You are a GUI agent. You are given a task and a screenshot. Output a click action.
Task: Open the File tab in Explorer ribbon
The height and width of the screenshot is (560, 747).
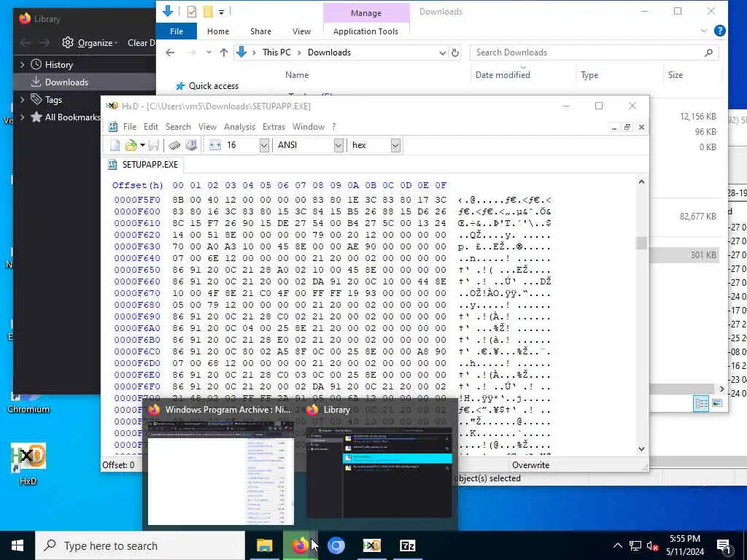pyautogui.click(x=177, y=31)
